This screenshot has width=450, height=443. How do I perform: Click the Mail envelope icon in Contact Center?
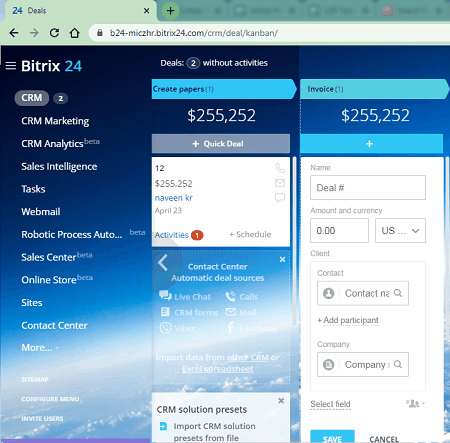(231, 312)
